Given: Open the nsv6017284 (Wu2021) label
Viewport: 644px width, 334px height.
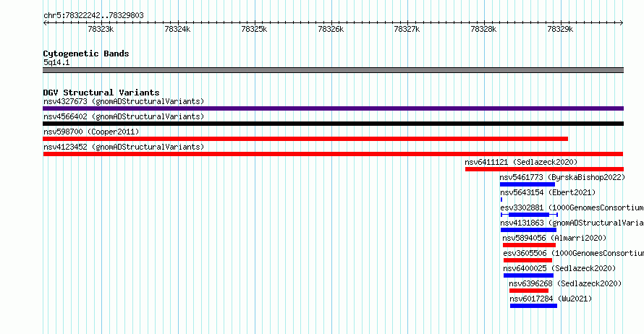Looking at the screenshot, I should tap(551, 299).
